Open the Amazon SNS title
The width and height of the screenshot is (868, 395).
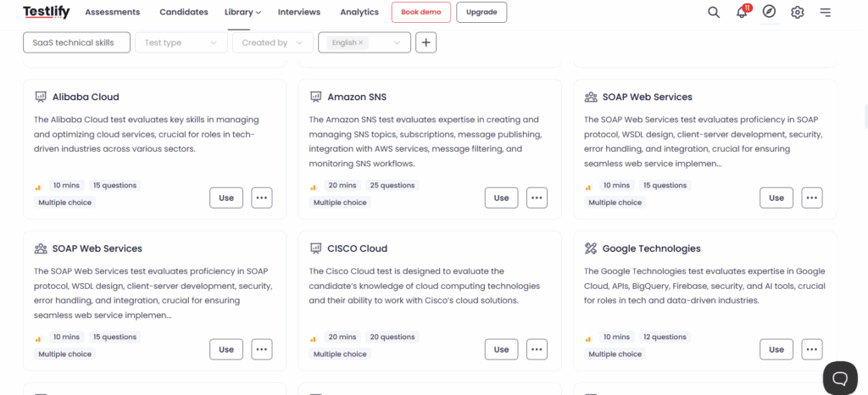[357, 97]
